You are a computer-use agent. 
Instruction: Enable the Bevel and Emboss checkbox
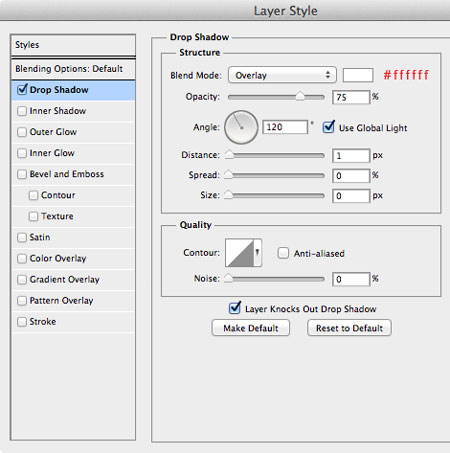click(22, 174)
